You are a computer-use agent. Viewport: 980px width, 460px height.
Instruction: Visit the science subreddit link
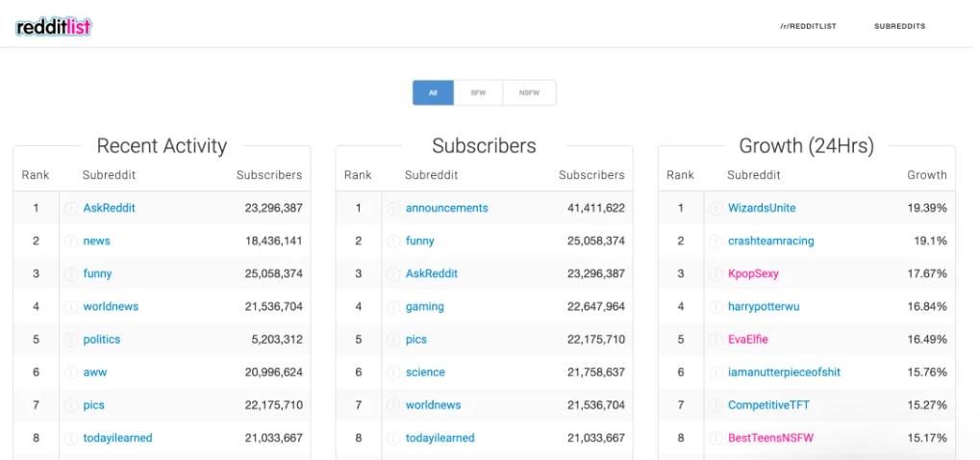(x=426, y=372)
